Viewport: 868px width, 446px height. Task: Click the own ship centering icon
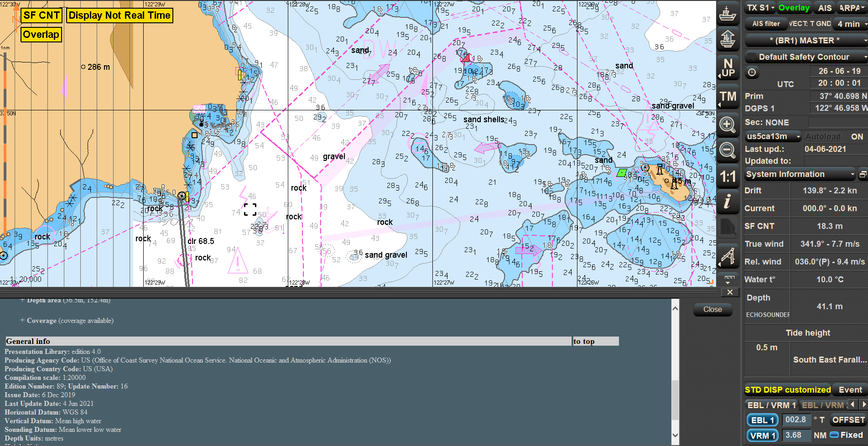coord(728,13)
